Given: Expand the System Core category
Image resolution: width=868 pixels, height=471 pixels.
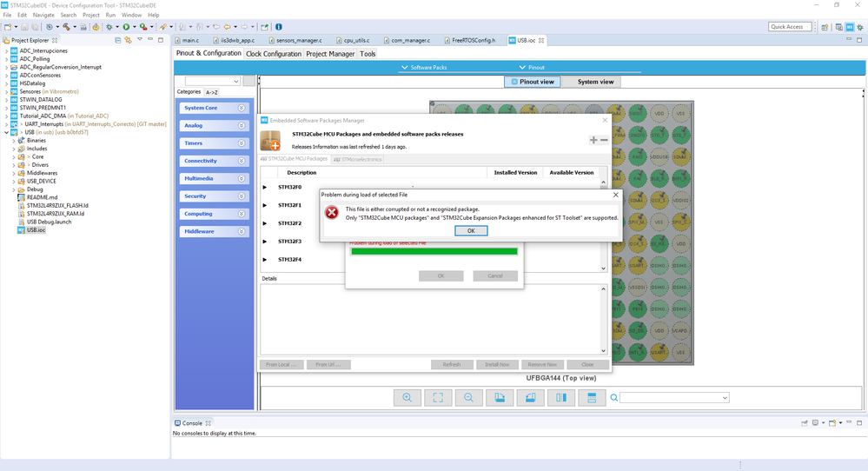Looking at the screenshot, I should click(x=215, y=108).
